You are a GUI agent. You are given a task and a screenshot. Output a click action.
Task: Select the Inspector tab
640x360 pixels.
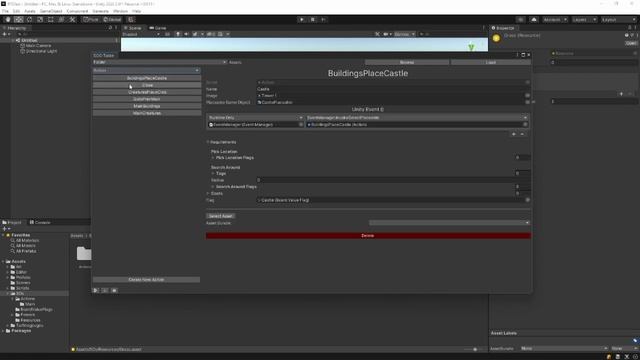[503, 28]
